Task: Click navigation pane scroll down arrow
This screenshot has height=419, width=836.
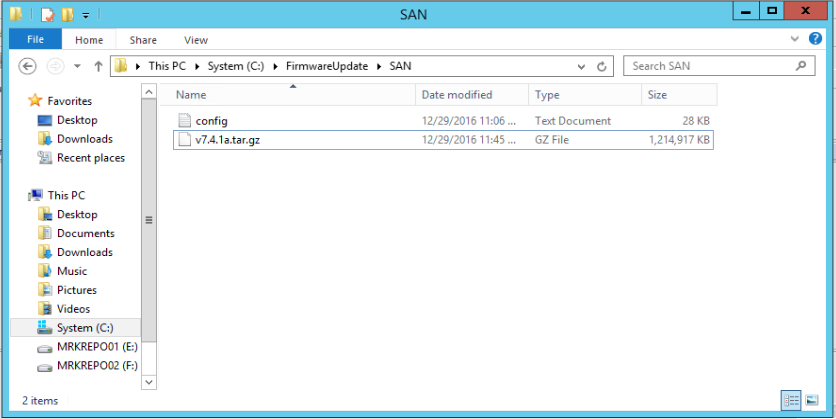Action: (149, 382)
